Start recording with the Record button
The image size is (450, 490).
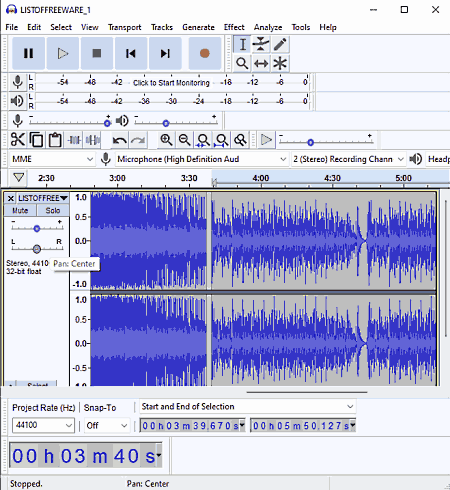point(205,53)
